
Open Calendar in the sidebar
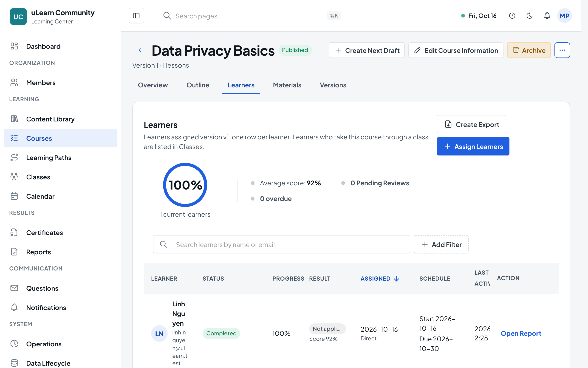(60, 196)
